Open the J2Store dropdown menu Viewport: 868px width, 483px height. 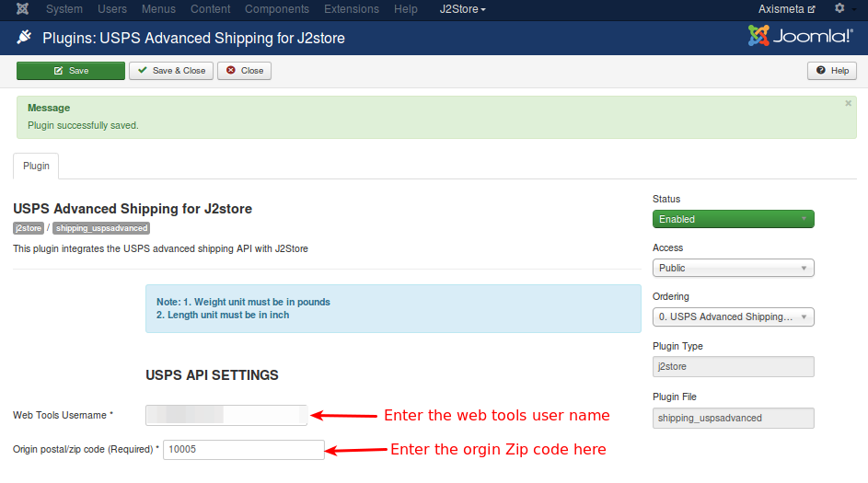tap(462, 9)
